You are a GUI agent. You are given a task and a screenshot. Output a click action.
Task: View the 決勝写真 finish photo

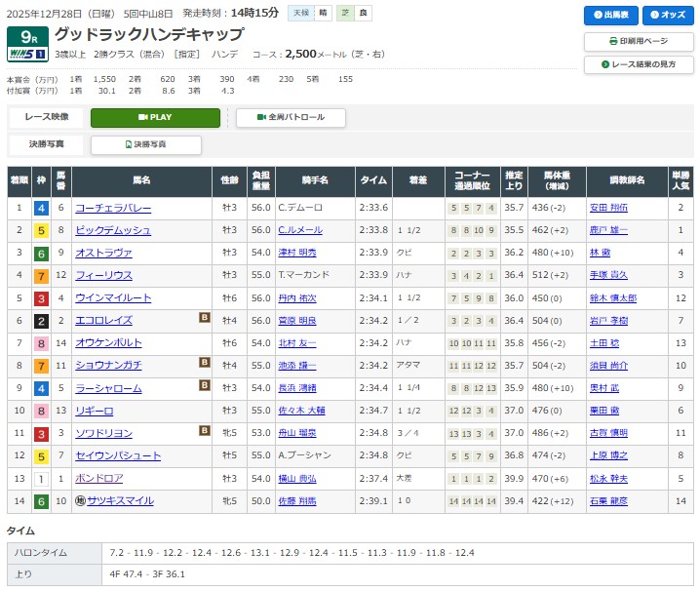click(145, 144)
